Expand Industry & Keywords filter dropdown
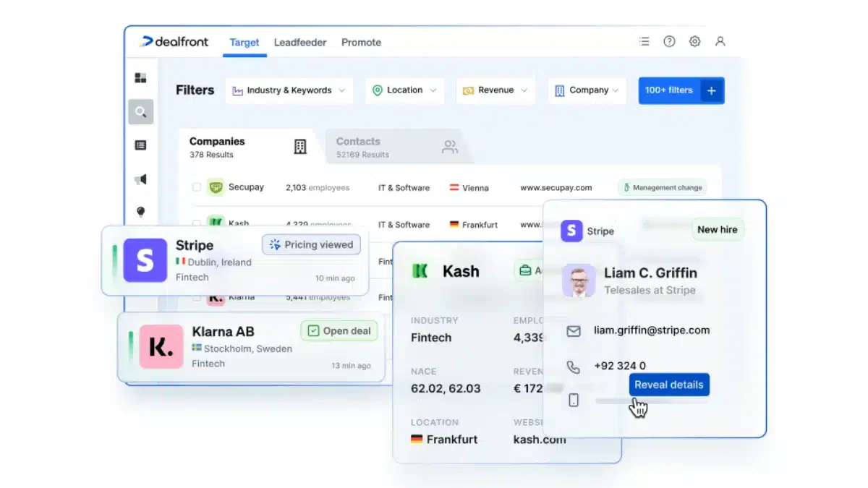The width and height of the screenshot is (868, 488). 289,90
